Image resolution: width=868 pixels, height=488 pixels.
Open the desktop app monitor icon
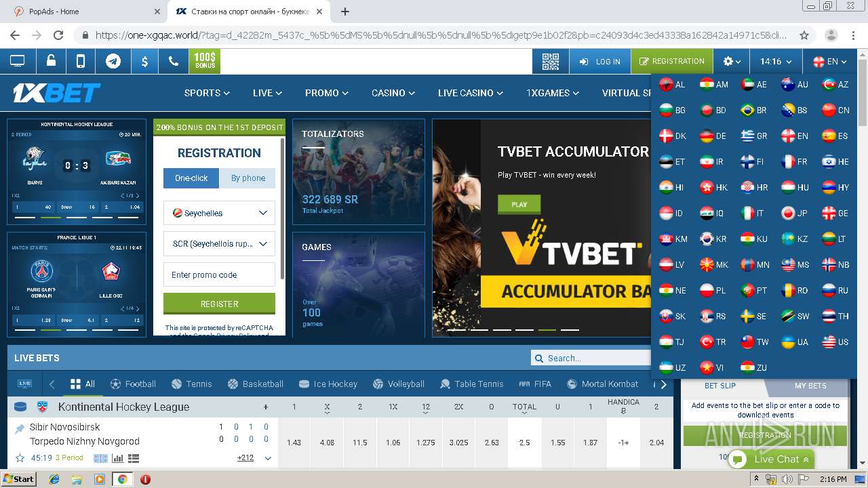17,61
